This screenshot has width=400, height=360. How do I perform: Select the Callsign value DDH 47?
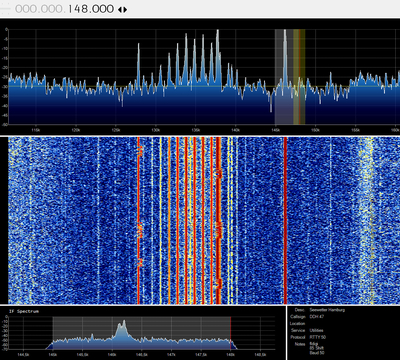[317, 317]
